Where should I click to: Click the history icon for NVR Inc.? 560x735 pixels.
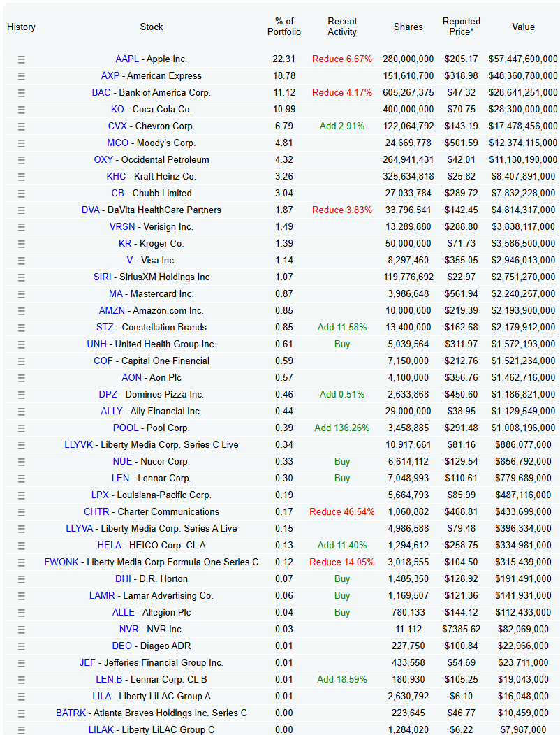tap(21, 630)
